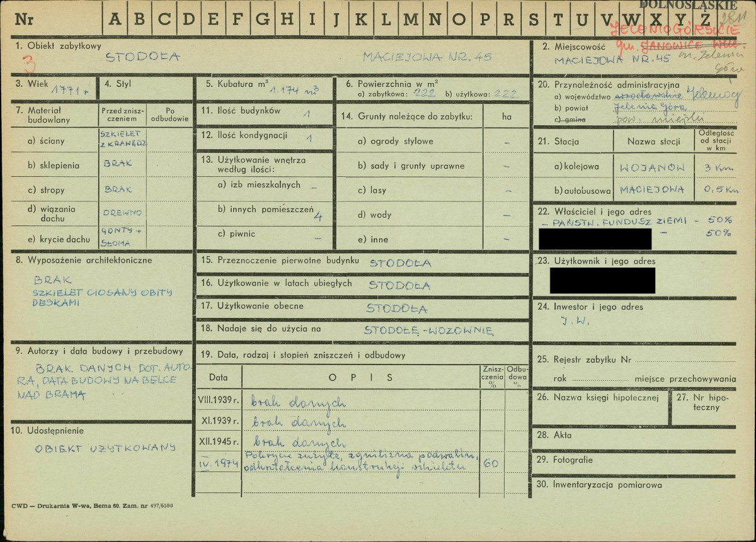The height and width of the screenshot is (542, 756).
Task: Select 'STODOŁA' in Przeznaczenie pierwotne budynku
Action: coord(399,262)
